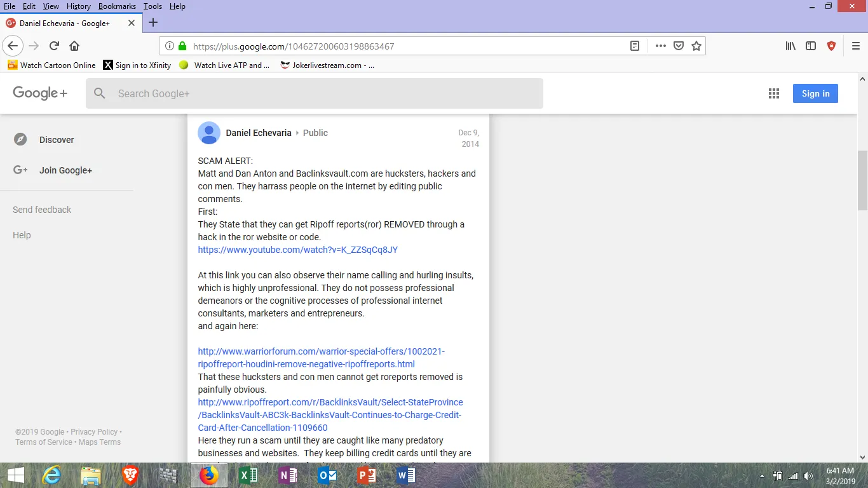Open the Terms of Service link
868x488 pixels.
tap(44, 442)
